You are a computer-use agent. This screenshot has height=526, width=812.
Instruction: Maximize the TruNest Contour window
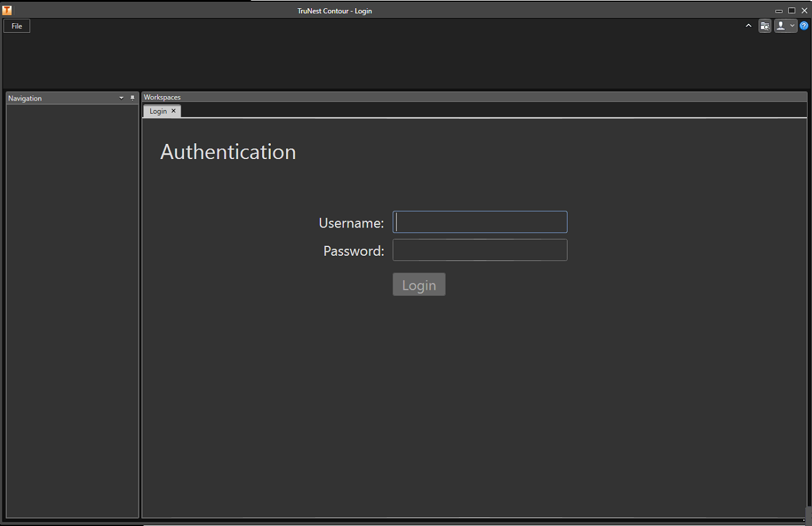coord(792,11)
